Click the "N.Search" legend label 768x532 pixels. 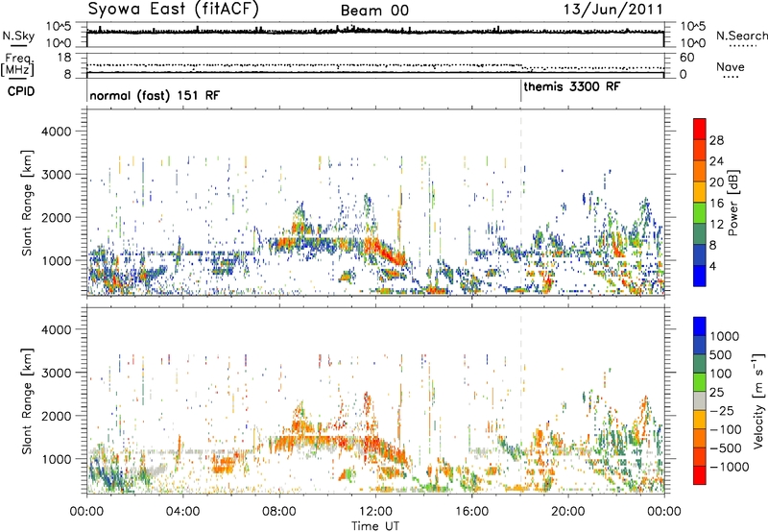tap(741, 36)
